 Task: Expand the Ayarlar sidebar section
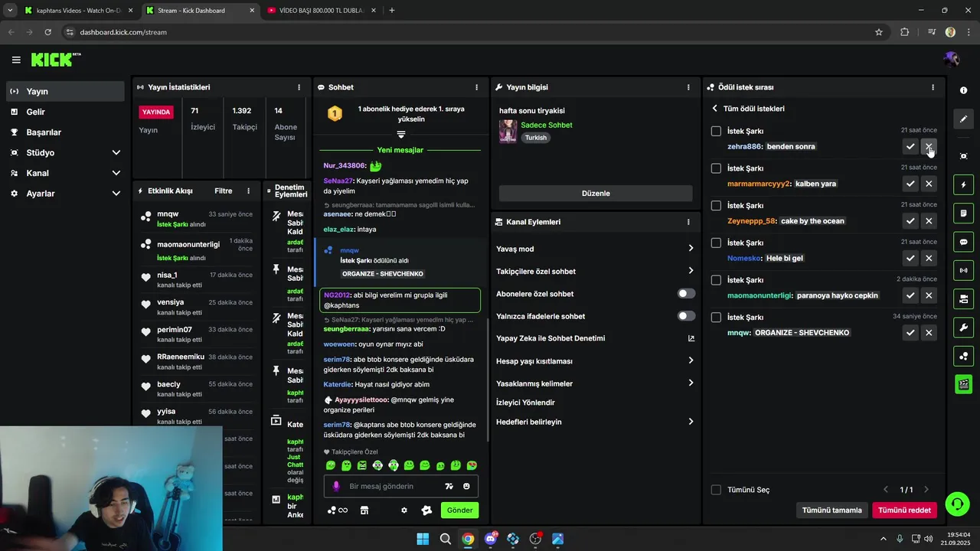coord(65,194)
